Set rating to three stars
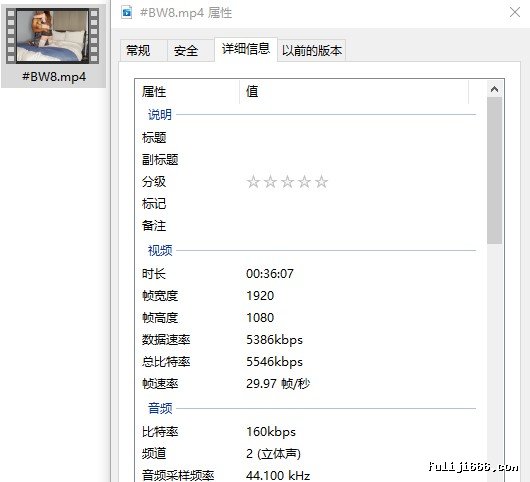 point(287,182)
